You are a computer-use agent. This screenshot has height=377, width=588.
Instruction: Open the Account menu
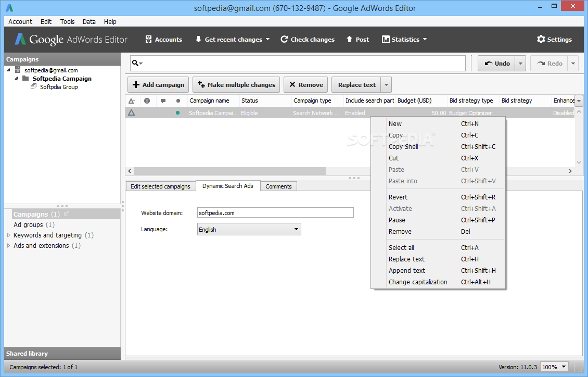20,22
